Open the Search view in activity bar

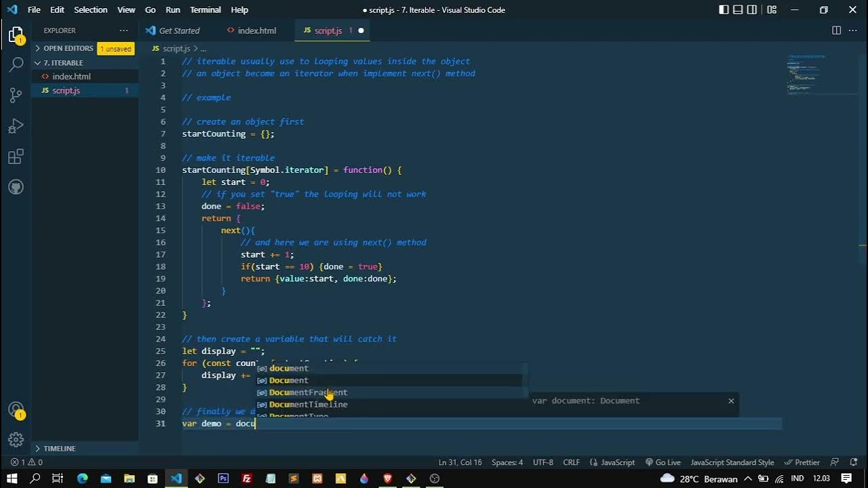tap(16, 65)
